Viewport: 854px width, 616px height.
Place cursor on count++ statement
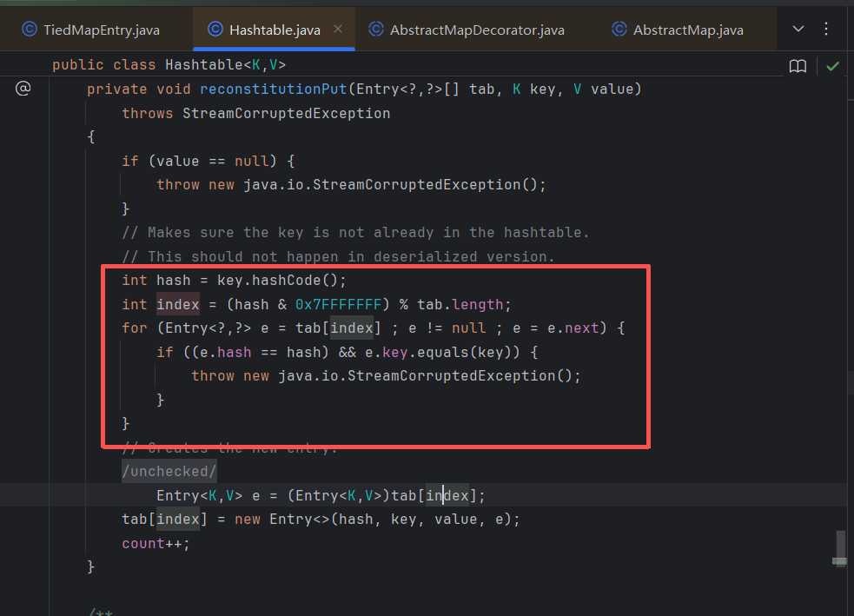(x=155, y=543)
